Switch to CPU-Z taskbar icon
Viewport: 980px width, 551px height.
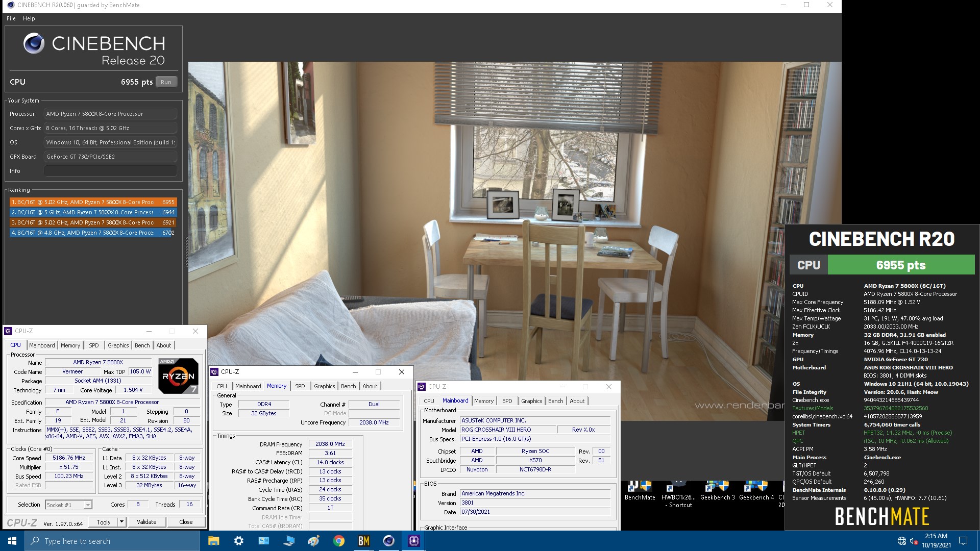[414, 541]
